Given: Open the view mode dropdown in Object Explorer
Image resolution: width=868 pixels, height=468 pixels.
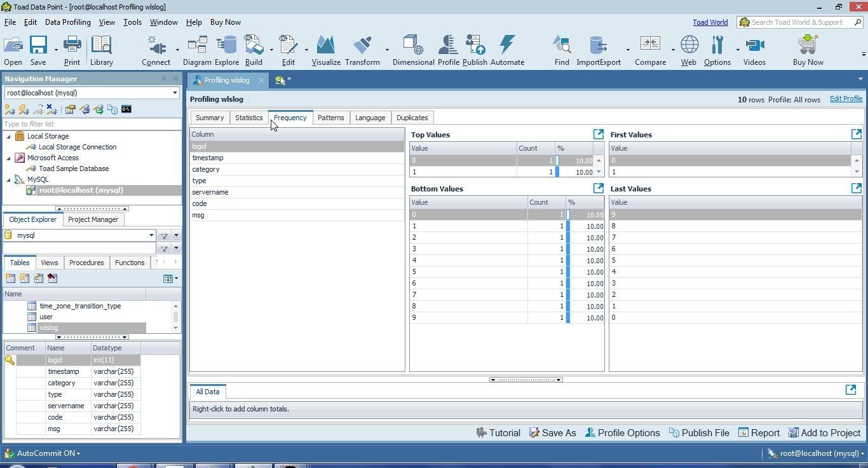Looking at the screenshot, I should coord(176,279).
